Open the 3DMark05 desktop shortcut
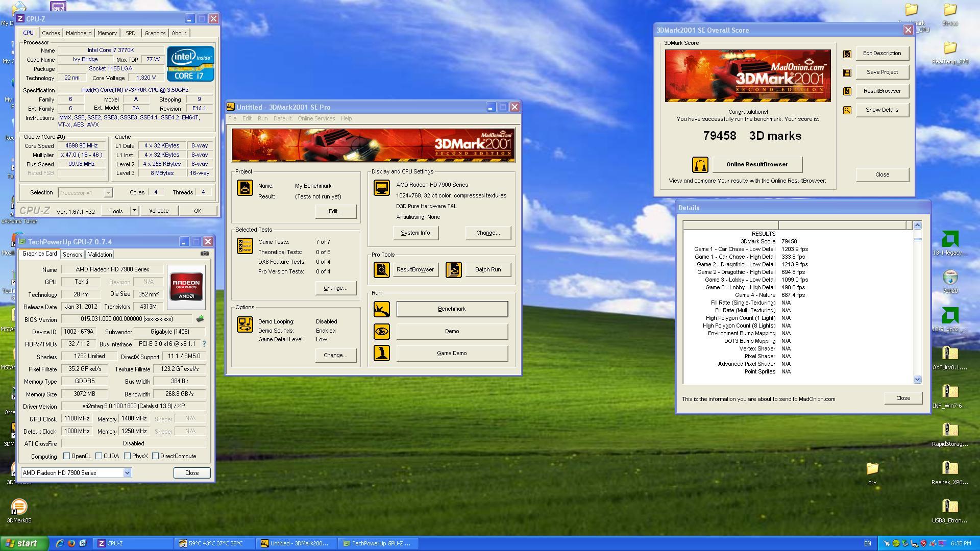The image size is (980, 551). 19,512
